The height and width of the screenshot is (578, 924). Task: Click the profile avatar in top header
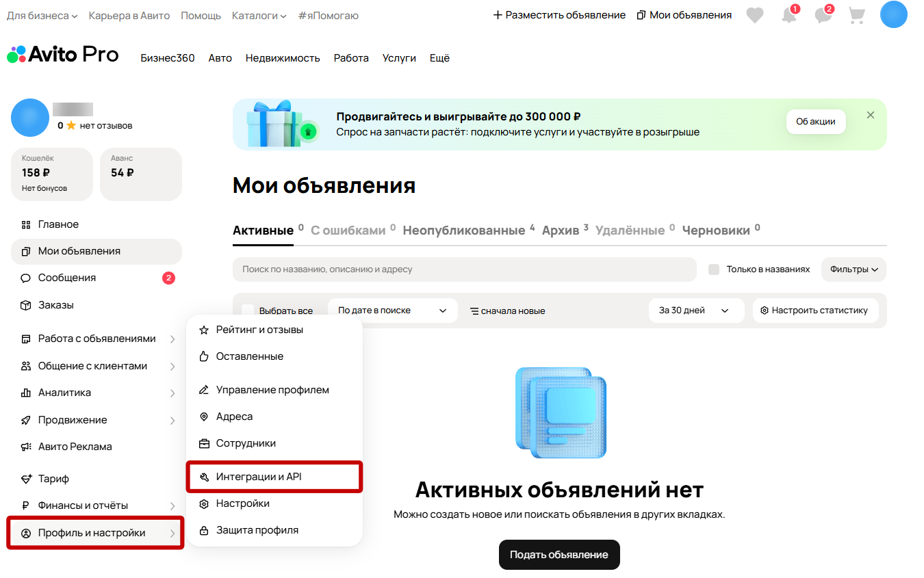coord(894,15)
